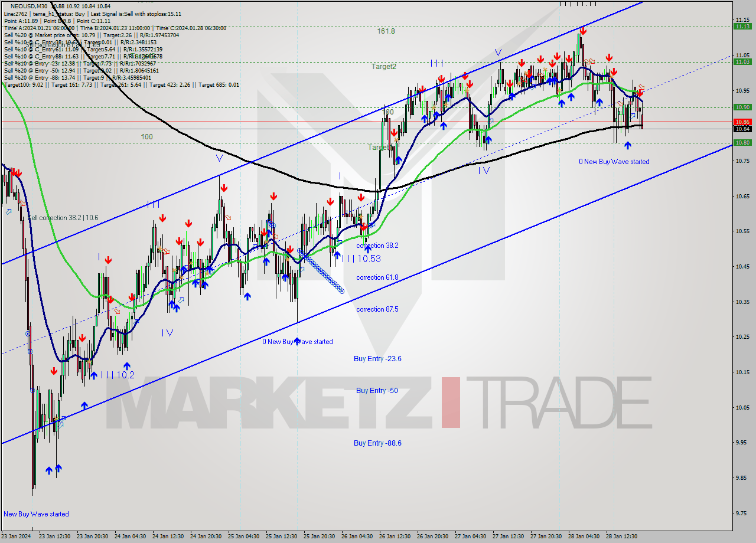Click 9.85 on the price axis
This screenshot has width=756, height=543.
742,477
